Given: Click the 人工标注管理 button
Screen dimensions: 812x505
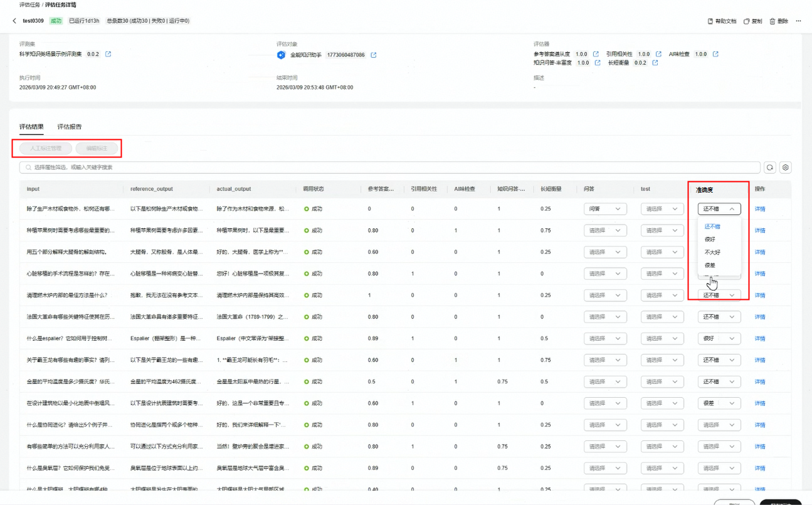Looking at the screenshot, I should tap(46, 149).
